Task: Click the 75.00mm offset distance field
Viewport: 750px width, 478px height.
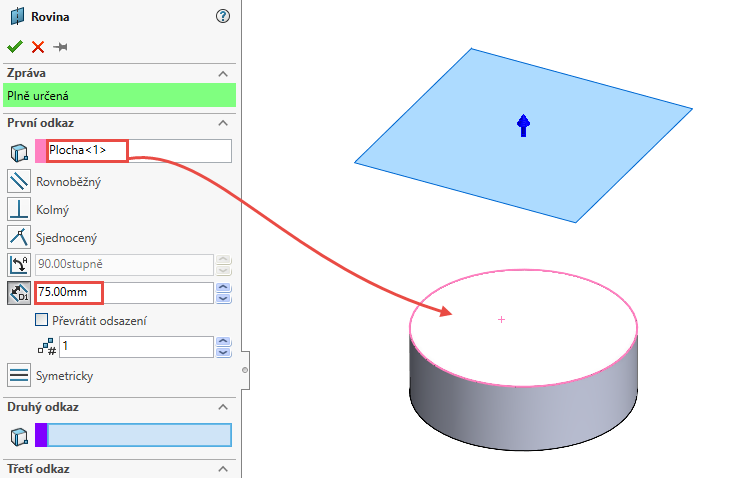Action: coord(124,292)
